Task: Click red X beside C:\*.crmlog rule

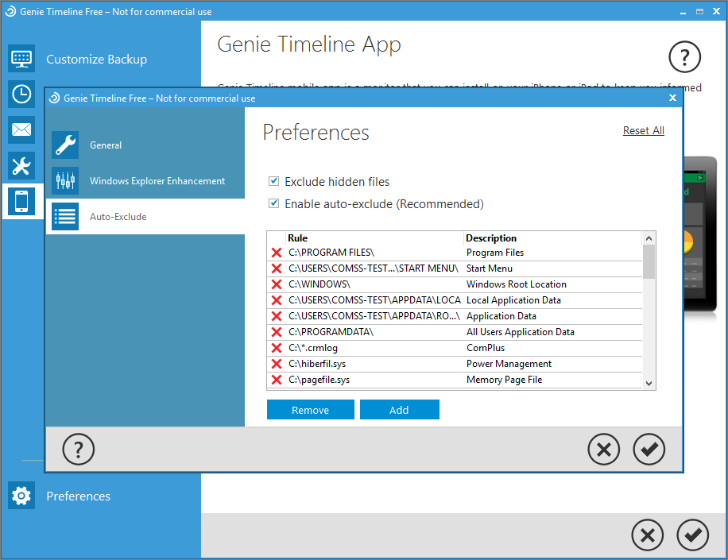Action: pyautogui.click(x=277, y=348)
